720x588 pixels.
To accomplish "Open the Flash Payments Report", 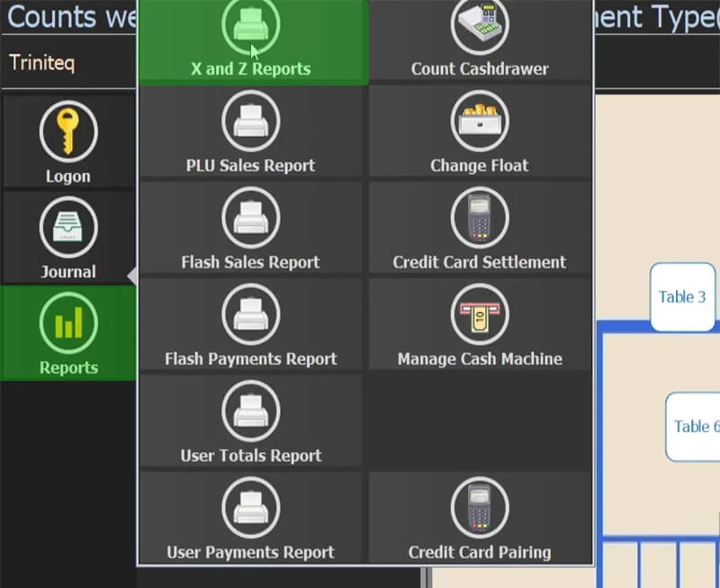I will pyautogui.click(x=251, y=325).
